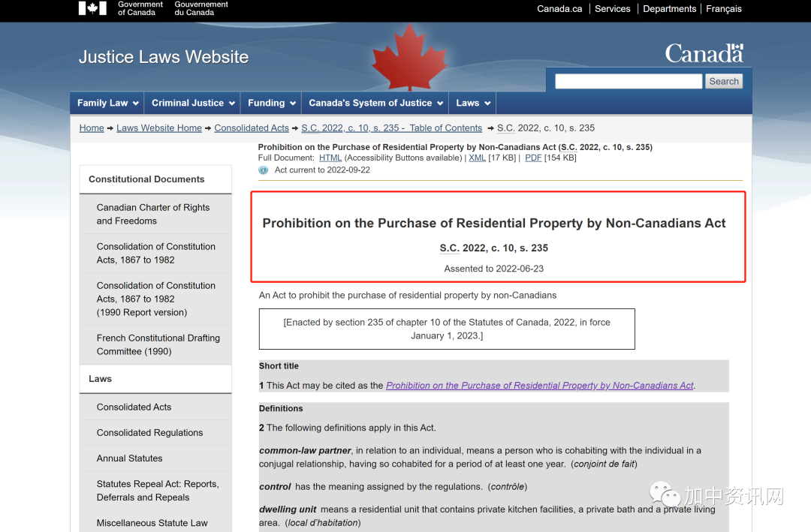Open Miscellaneous Statute Law sidebar item
The width and height of the screenshot is (811, 532).
tap(155, 521)
